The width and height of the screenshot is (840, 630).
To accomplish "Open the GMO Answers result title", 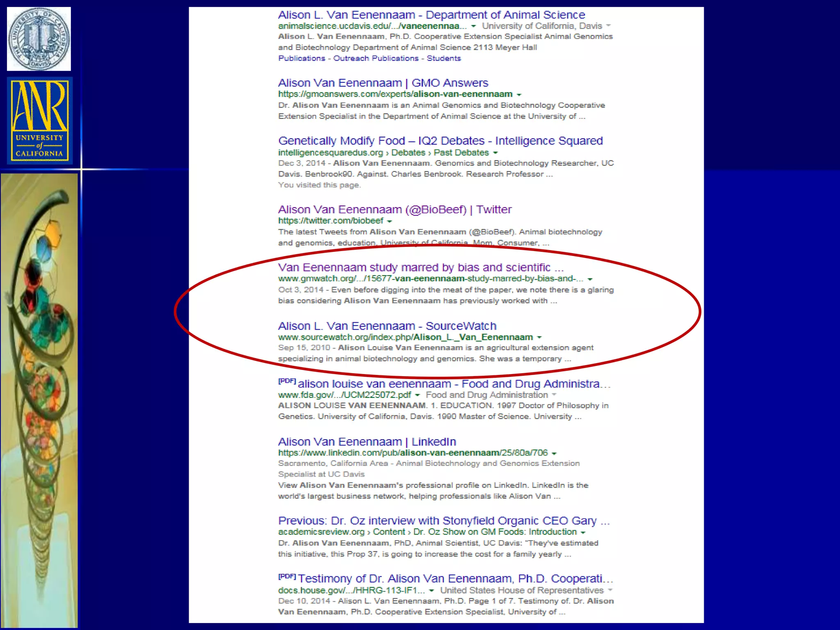I will click(383, 83).
